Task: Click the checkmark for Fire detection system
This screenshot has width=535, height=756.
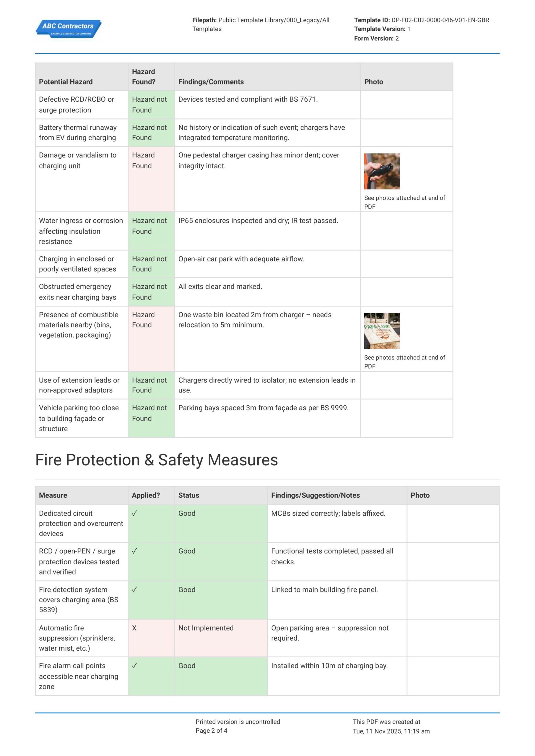Action: tap(134, 590)
